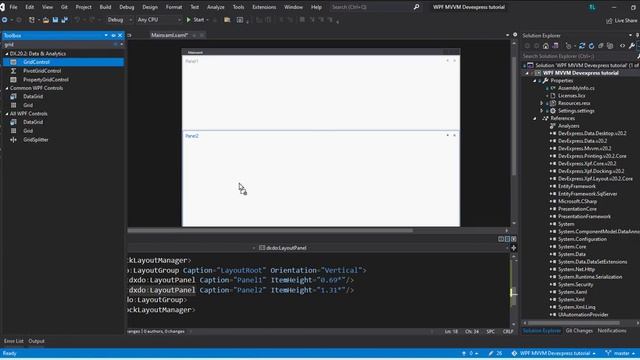Open the Extensions menu
The height and width of the screenshot is (360, 640).
pyautogui.click(x=264, y=7)
